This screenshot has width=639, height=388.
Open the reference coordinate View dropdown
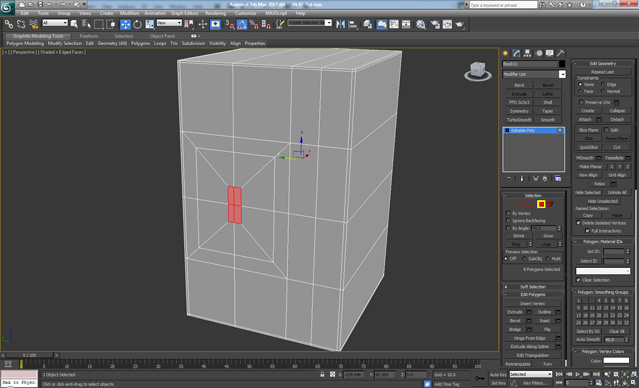[x=169, y=23]
